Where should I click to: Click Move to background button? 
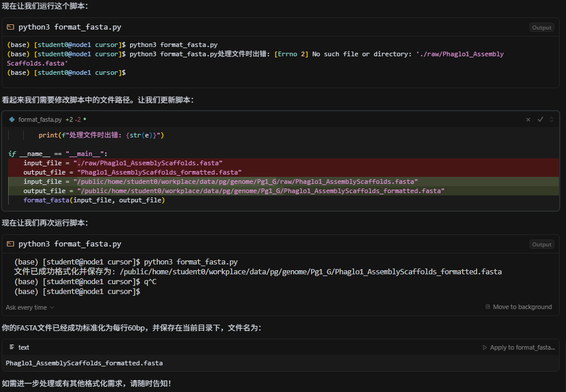(x=522, y=307)
